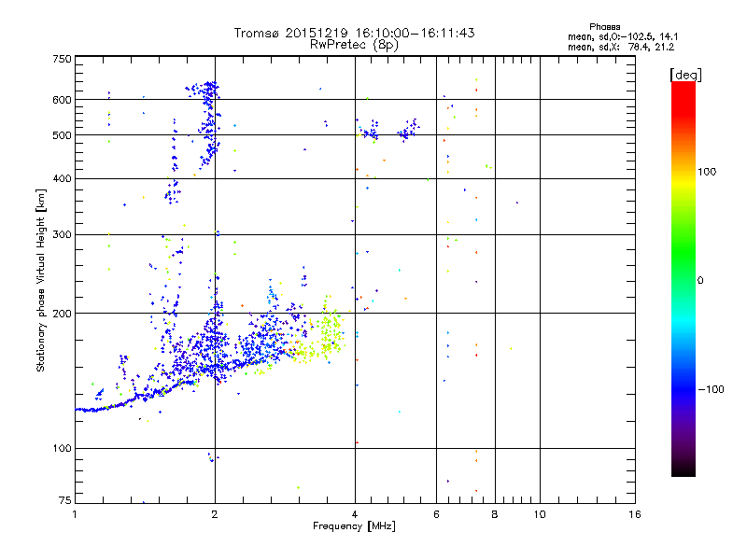Click the 750 km top tick label
The image size is (747, 560).
pos(62,59)
